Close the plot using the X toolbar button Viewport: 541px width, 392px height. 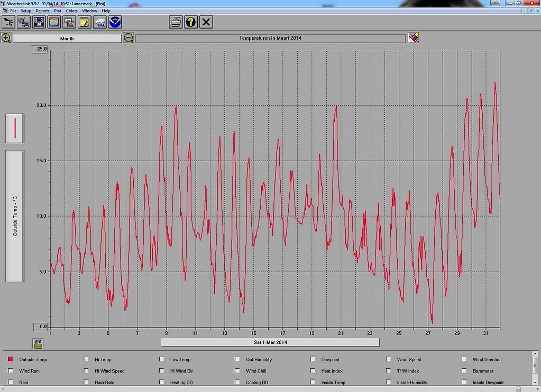click(x=206, y=22)
